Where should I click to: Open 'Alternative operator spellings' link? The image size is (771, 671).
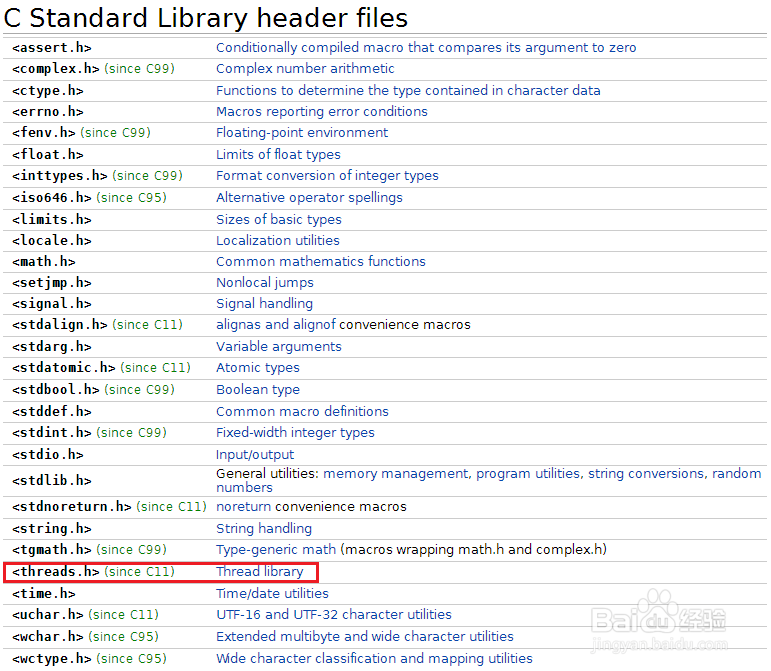pos(309,198)
